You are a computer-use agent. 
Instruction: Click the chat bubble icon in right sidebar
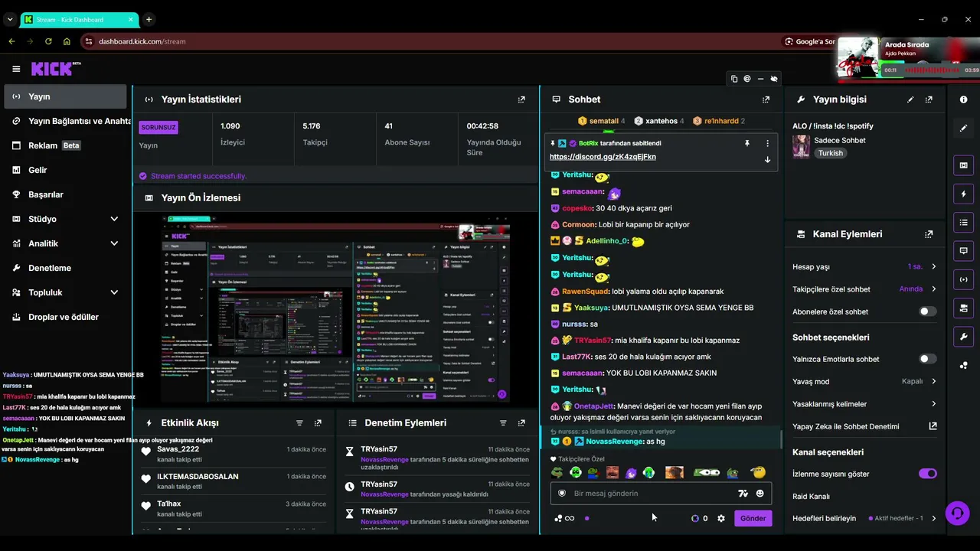(x=963, y=251)
